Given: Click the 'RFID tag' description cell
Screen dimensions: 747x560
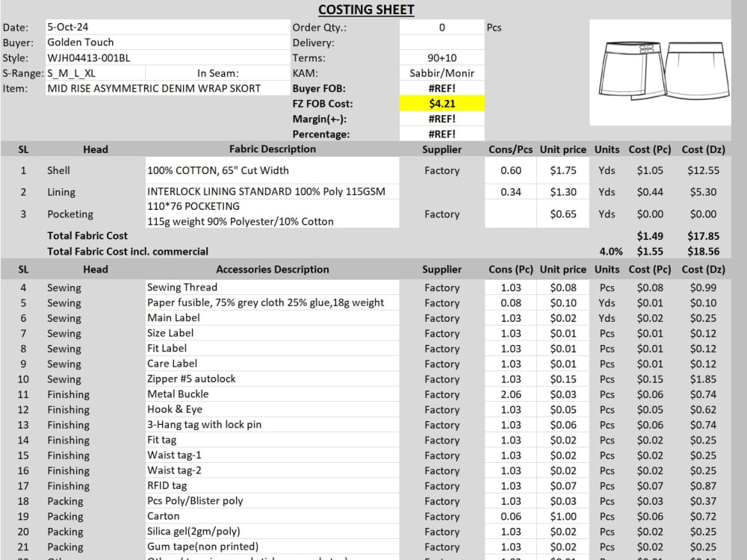Looking at the screenshot, I should pyautogui.click(x=272, y=485).
